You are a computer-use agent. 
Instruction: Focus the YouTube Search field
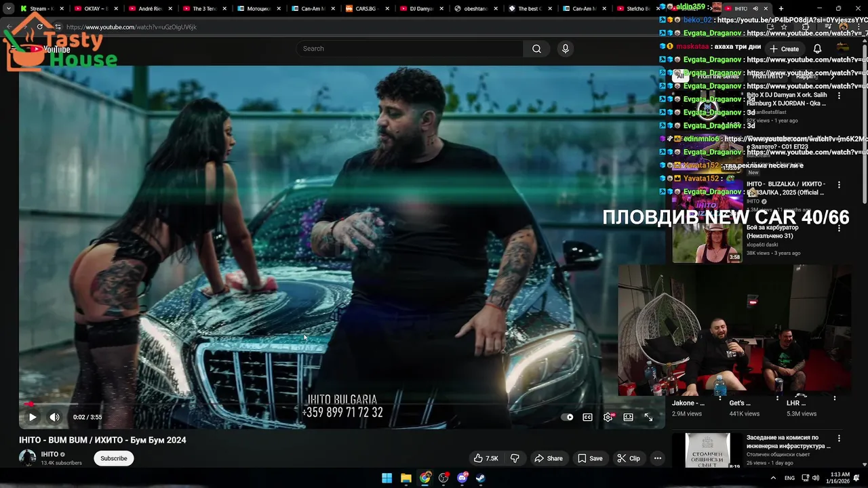410,49
